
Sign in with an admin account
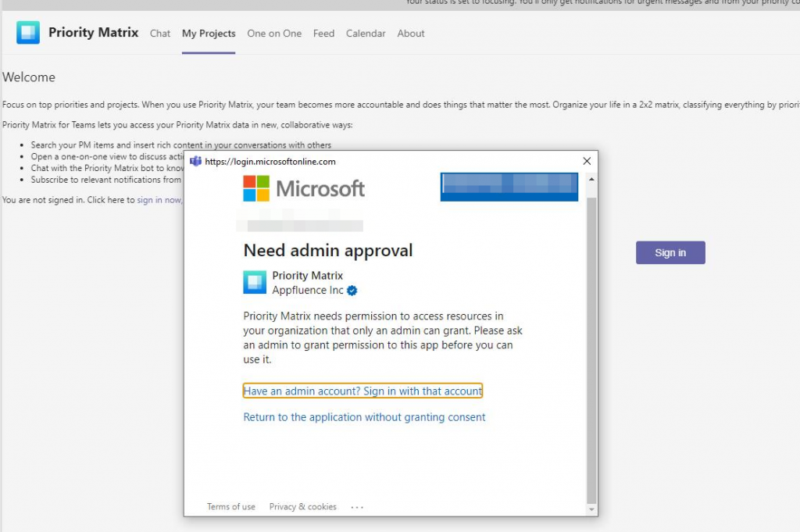tap(362, 391)
